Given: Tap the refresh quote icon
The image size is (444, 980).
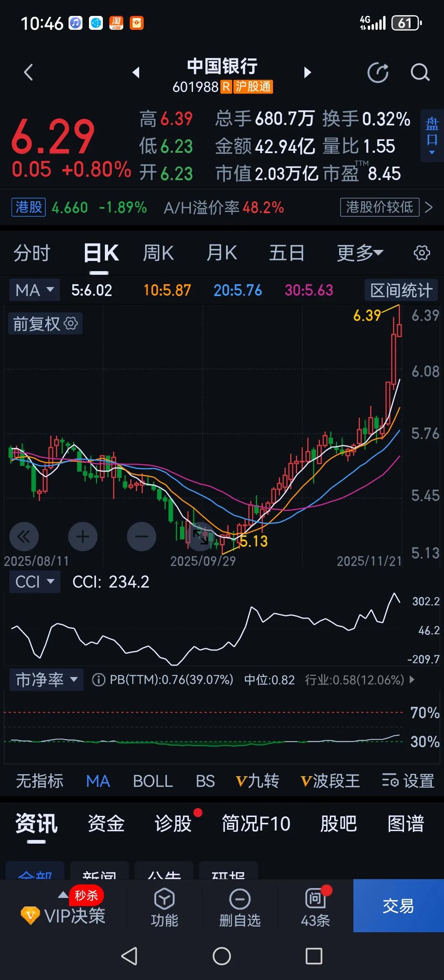Looking at the screenshot, I should (378, 73).
